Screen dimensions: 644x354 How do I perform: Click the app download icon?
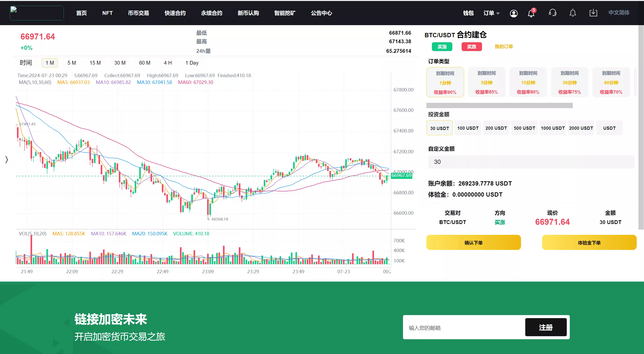(593, 13)
